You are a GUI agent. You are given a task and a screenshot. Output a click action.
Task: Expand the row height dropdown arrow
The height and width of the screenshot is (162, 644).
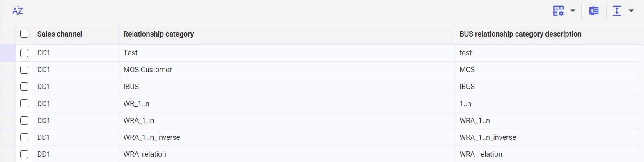tap(631, 11)
